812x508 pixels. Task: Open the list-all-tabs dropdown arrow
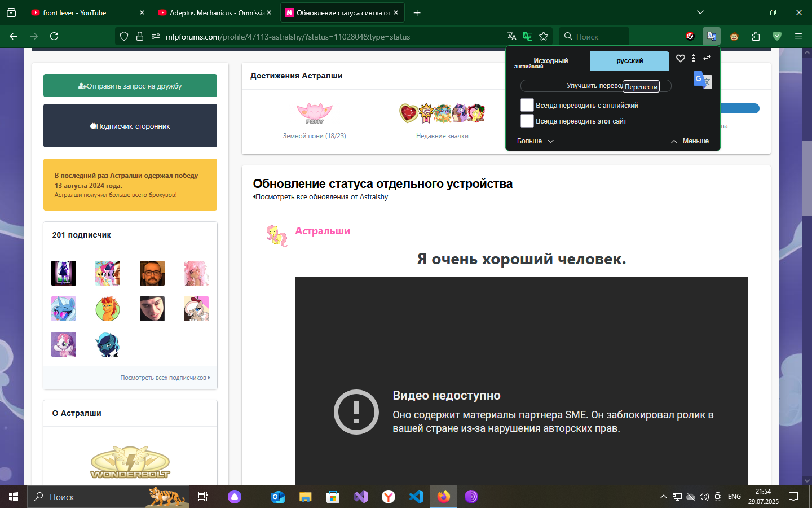tap(700, 12)
